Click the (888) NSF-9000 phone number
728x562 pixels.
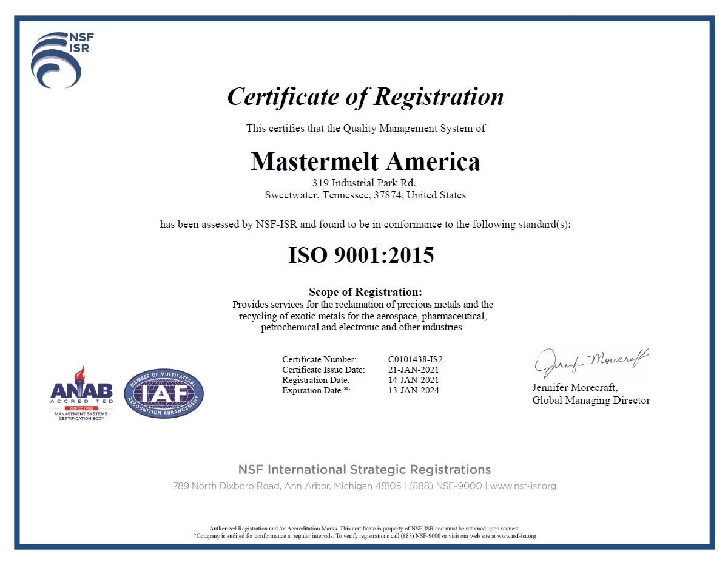(445, 486)
